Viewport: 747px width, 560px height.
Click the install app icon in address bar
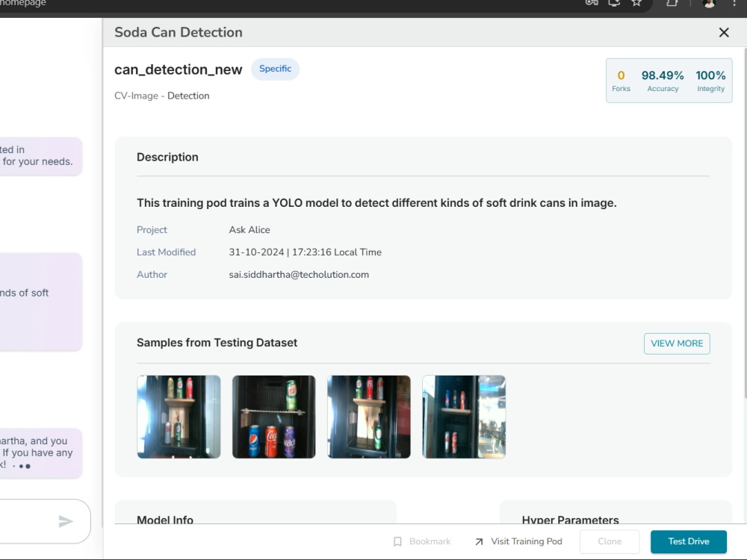point(614,3)
